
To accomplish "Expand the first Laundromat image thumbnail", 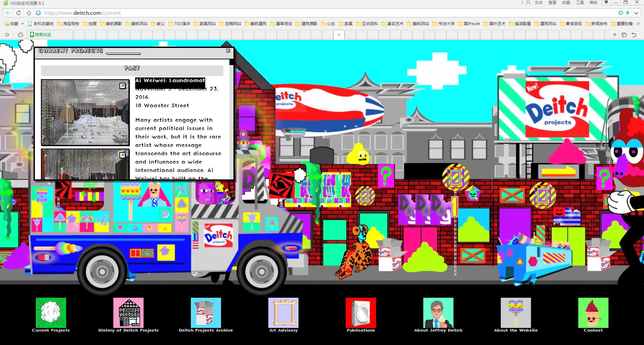I will point(122,86).
